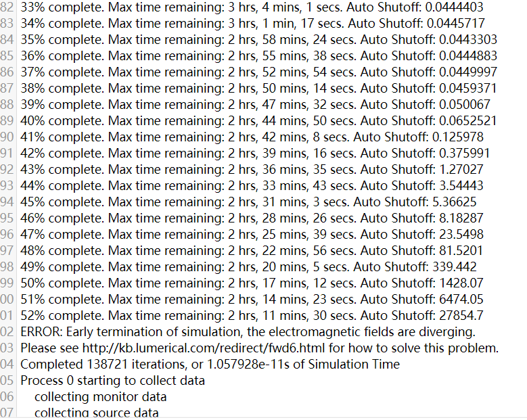
Task: Click 'Process 0 starting to collect data'
Action: pos(112,381)
